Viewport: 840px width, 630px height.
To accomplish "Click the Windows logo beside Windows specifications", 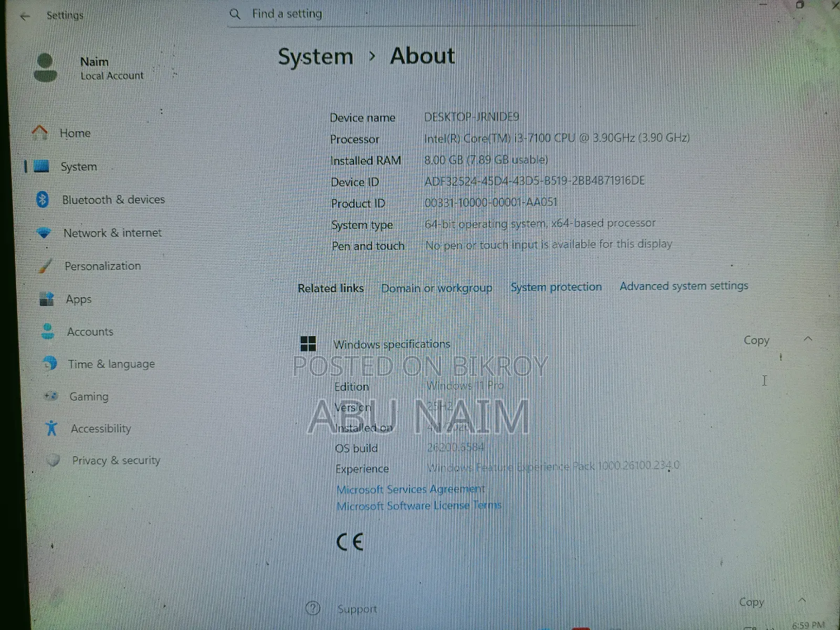I will [308, 344].
